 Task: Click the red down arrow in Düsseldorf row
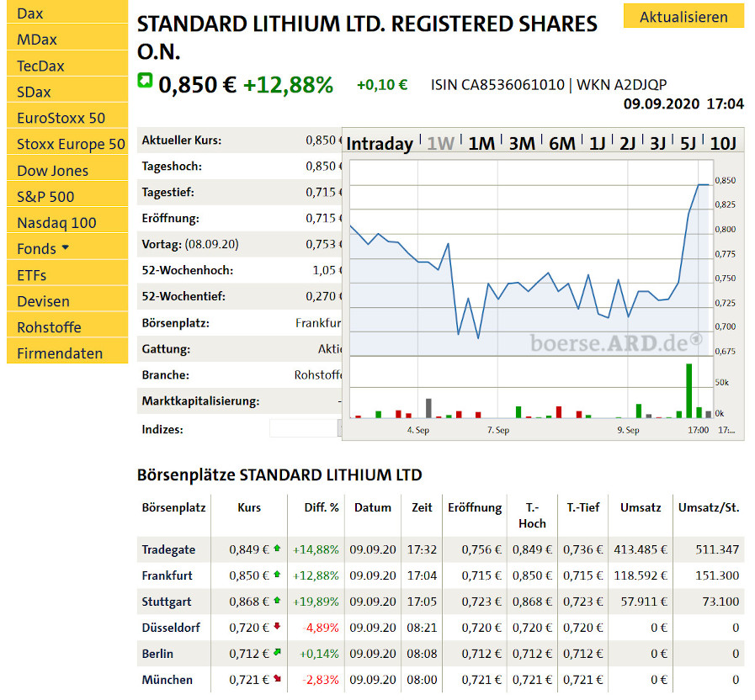click(277, 627)
